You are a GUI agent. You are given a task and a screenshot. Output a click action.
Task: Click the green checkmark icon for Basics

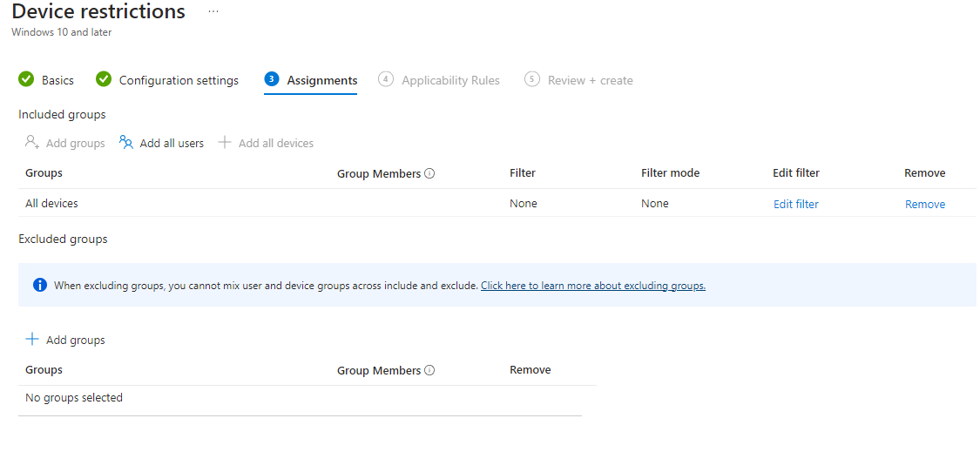point(26,79)
